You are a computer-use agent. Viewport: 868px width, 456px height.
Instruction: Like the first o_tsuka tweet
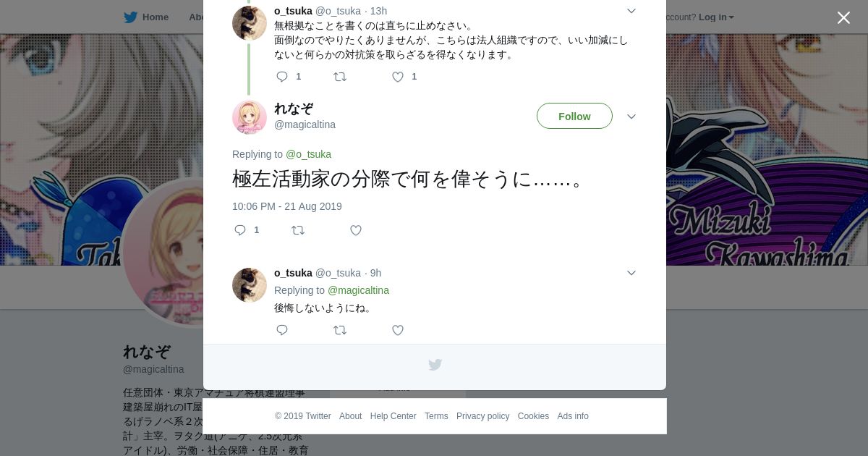398,77
